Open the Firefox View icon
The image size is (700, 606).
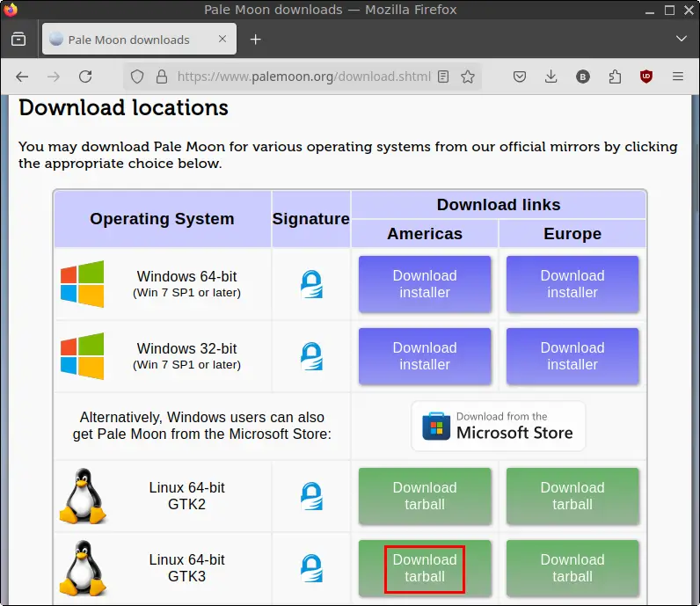[x=18, y=40]
